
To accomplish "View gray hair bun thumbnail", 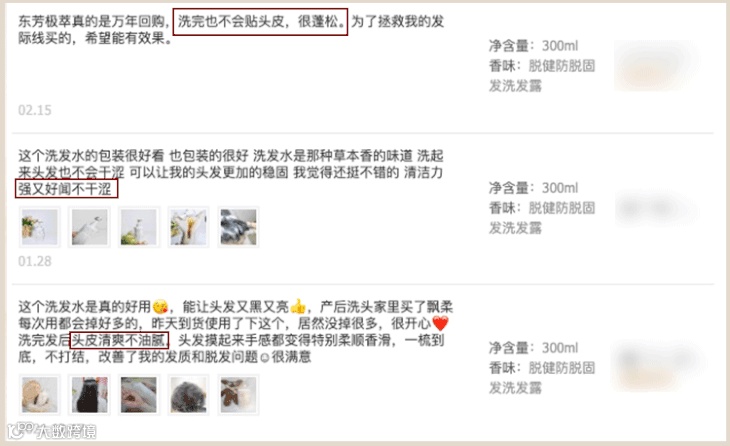I will pos(189,394).
